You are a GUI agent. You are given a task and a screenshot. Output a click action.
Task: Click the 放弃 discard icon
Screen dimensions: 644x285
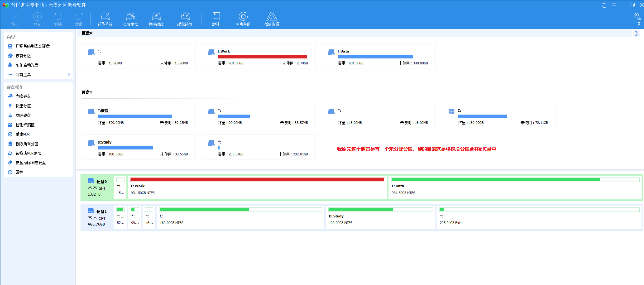click(x=37, y=19)
